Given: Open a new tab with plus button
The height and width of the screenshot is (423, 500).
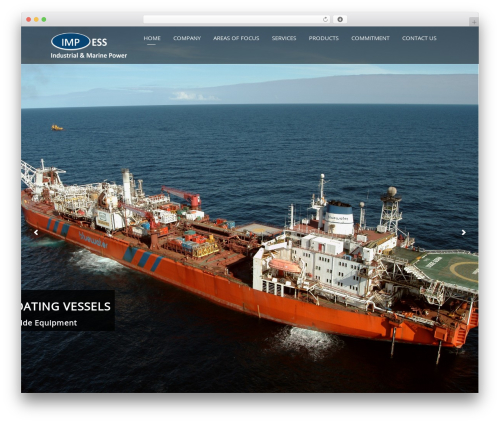Looking at the screenshot, I should [474, 22].
